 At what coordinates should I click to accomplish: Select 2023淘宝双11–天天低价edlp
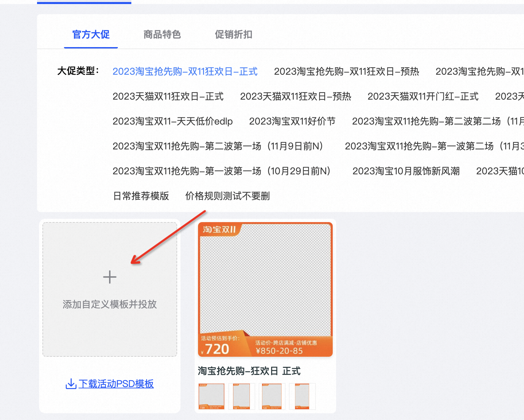(172, 121)
